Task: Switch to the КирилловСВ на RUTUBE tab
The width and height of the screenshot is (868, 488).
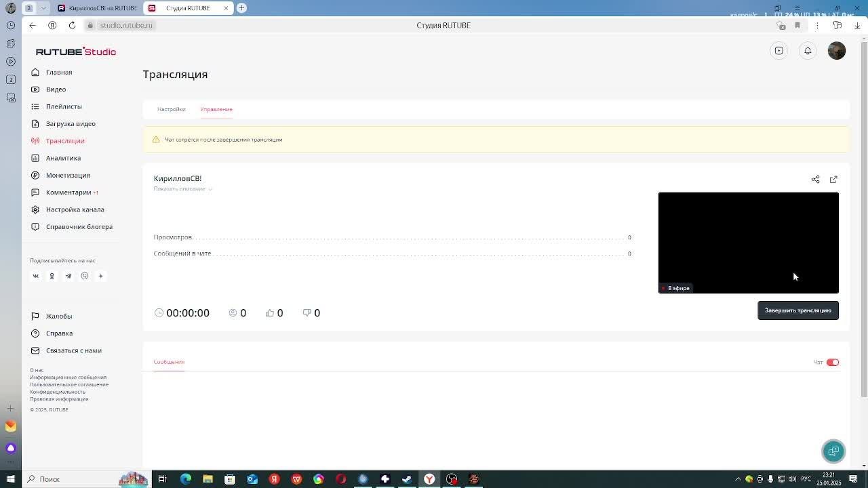Action: (x=97, y=8)
